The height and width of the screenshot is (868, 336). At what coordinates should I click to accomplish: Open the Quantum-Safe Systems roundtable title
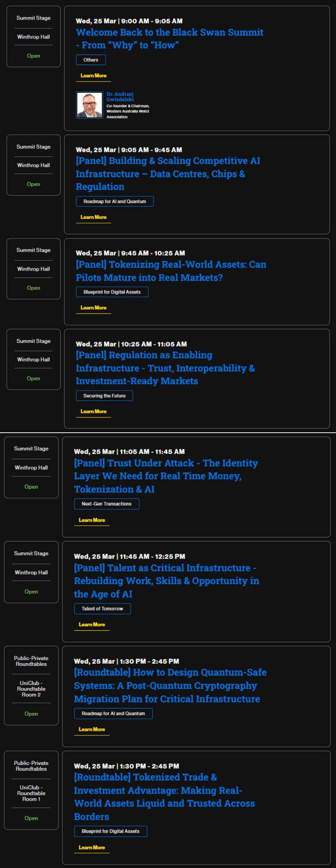pyautogui.click(x=170, y=686)
